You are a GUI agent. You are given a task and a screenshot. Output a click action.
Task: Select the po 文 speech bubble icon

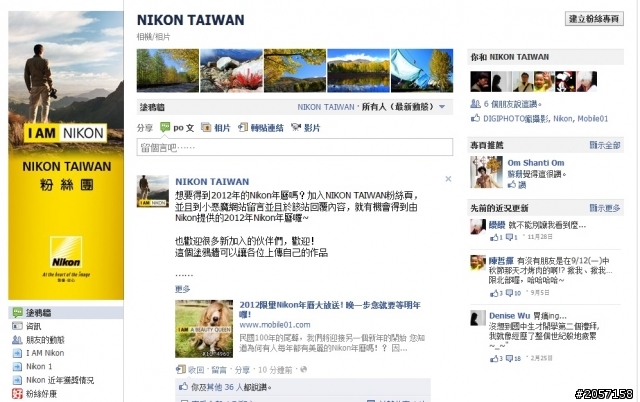[165, 127]
